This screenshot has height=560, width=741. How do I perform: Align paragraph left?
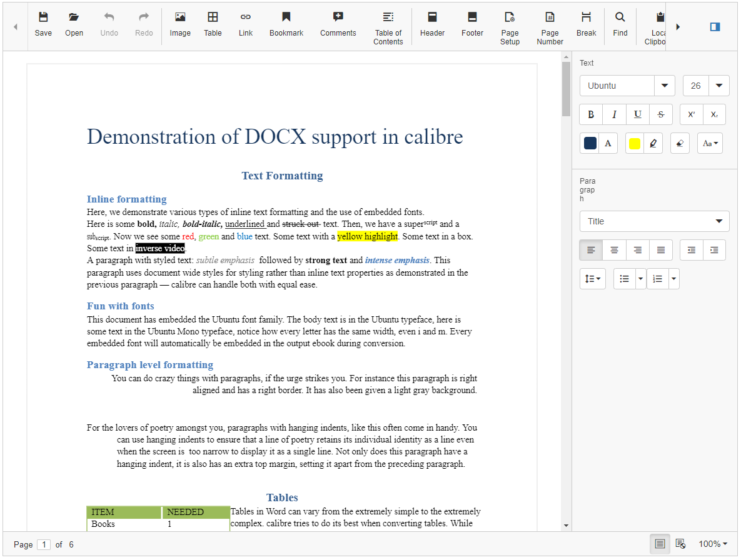pyautogui.click(x=591, y=250)
